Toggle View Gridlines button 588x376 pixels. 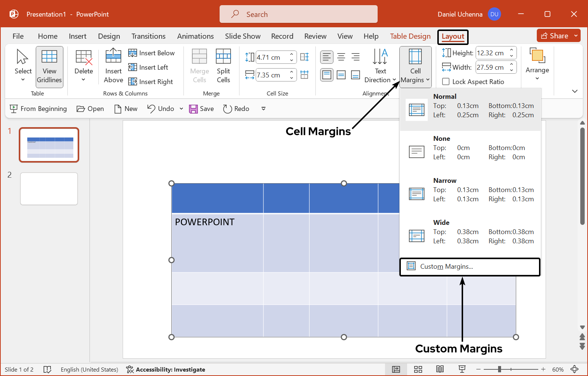(x=49, y=67)
